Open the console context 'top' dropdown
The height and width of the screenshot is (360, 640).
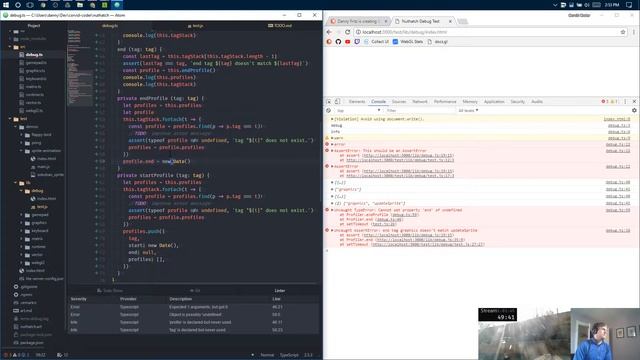(x=358, y=110)
